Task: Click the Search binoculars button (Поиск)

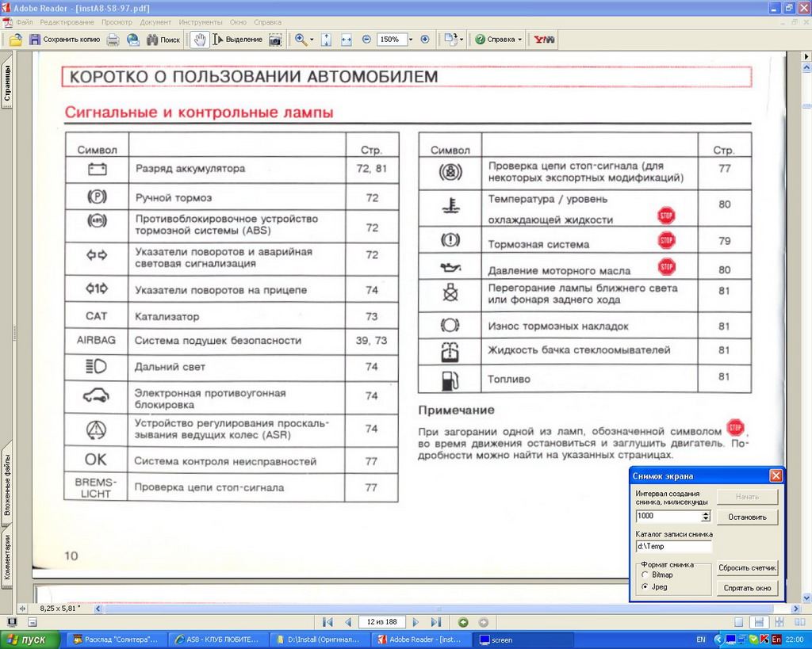Action: 163,40
